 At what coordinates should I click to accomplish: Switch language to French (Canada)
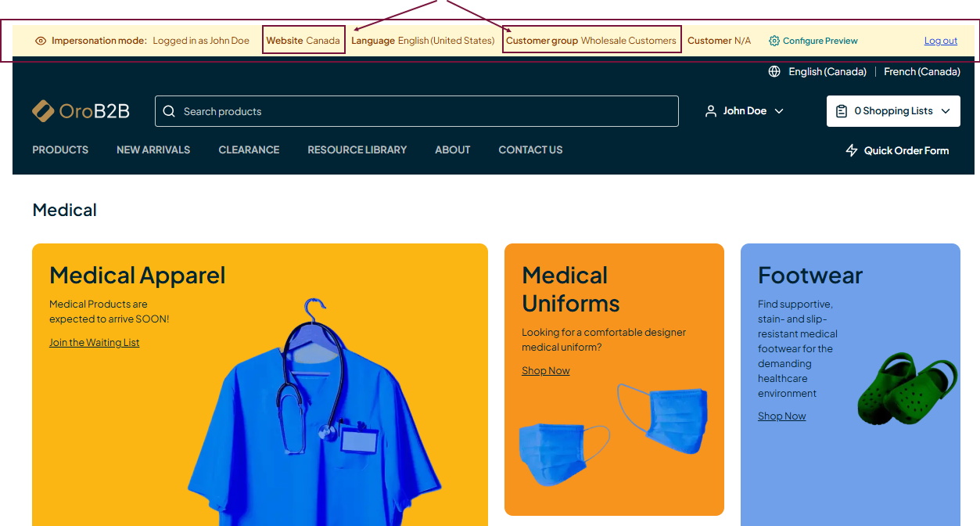click(921, 71)
